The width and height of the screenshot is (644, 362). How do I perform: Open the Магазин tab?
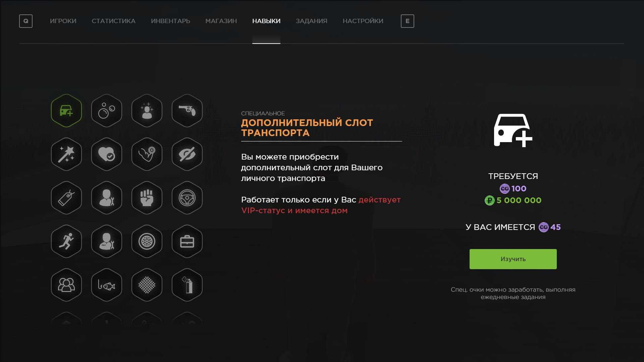click(221, 21)
